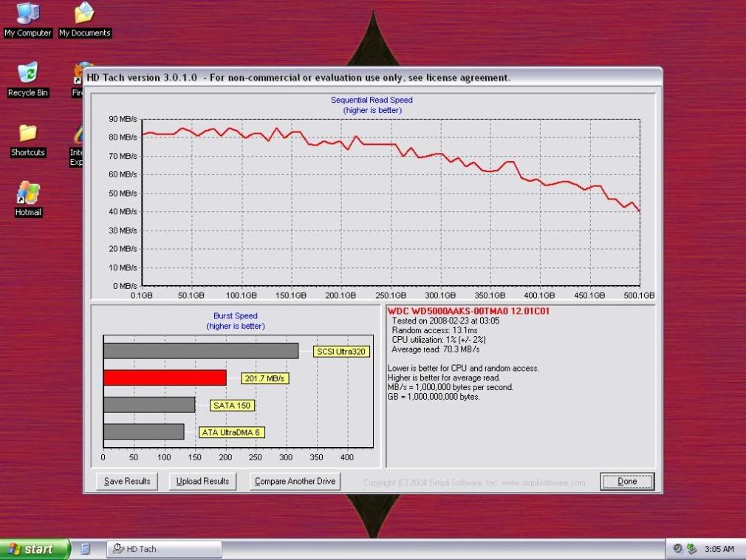Select the Recycle Bin desktop icon
This screenshot has height=560, width=746.
click(27, 80)
